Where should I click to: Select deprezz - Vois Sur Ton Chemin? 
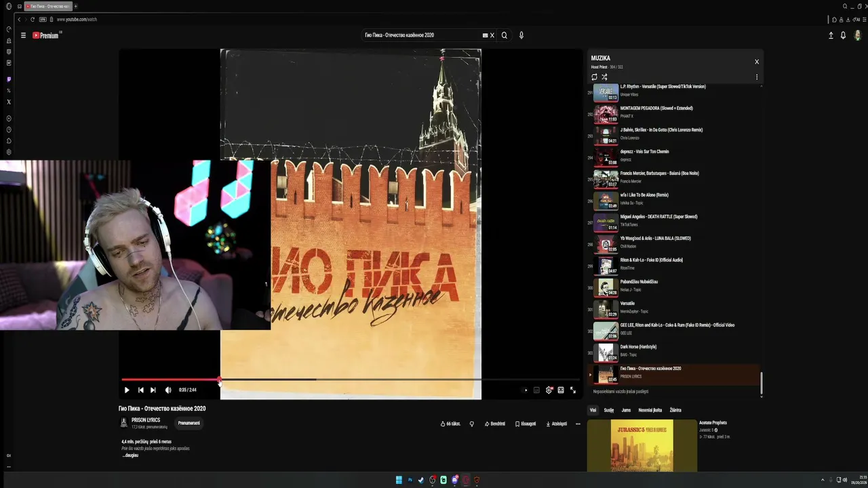click(x=673, y=157)
